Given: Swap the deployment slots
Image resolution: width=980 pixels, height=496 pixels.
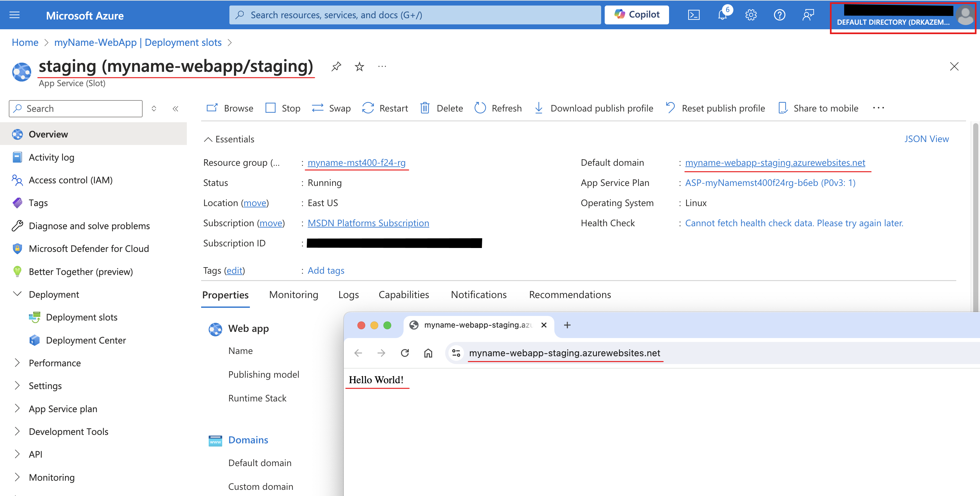Looking at the screenshot, I should (331, 109).
